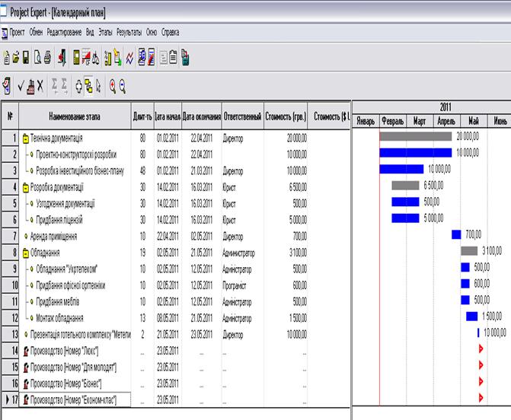Viewport: 511px width, 420px height.
Task: Click the Print icon in the toolbar
Action: 46,56
